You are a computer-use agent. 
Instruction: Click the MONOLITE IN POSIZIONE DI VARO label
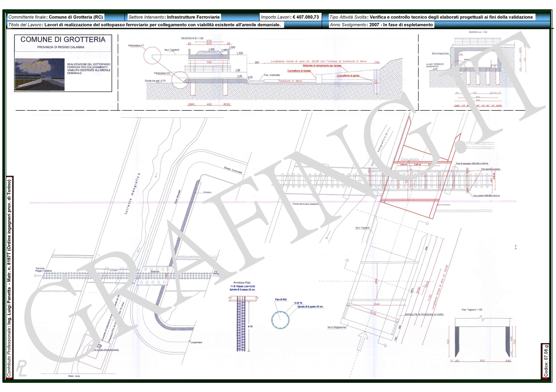coord(424,314)
